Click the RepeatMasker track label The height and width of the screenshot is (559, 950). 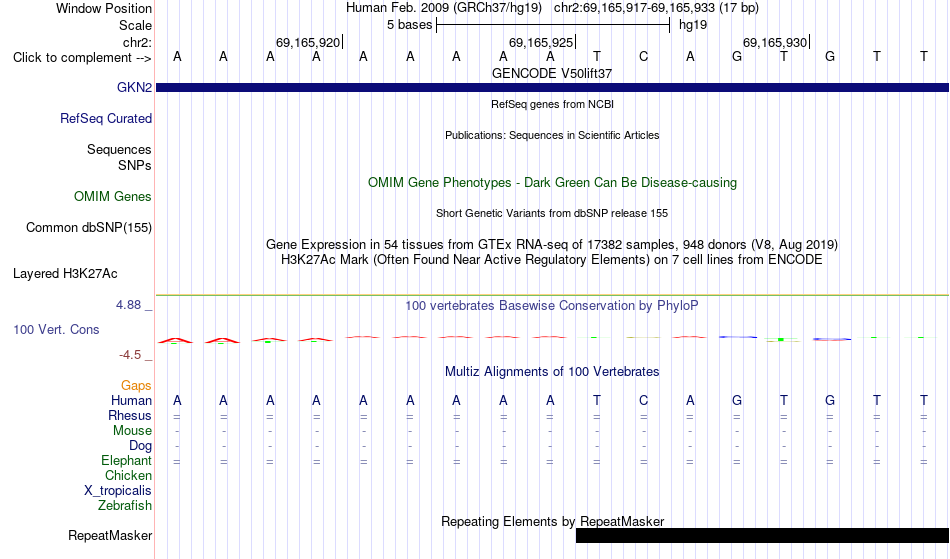tap(110, 535)
